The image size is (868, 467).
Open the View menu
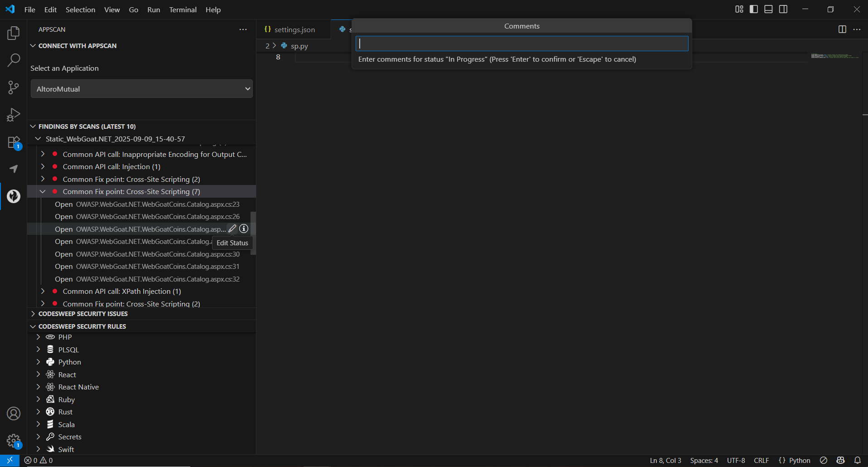pos(112,10)
